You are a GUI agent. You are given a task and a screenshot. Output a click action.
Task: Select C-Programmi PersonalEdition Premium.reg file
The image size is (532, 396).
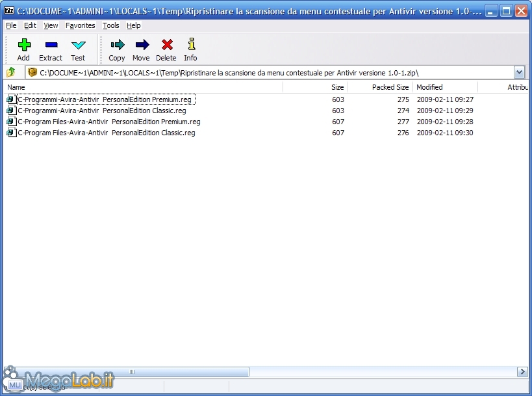pos(104,99)
